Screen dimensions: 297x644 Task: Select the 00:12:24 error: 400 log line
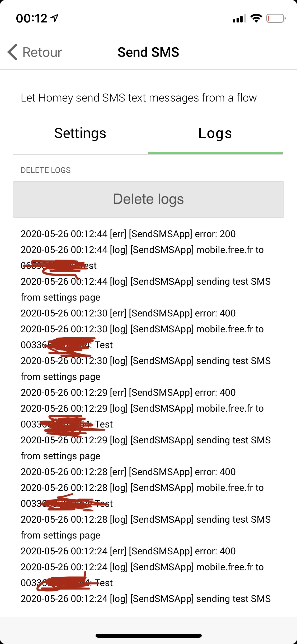tap(128, 551)
